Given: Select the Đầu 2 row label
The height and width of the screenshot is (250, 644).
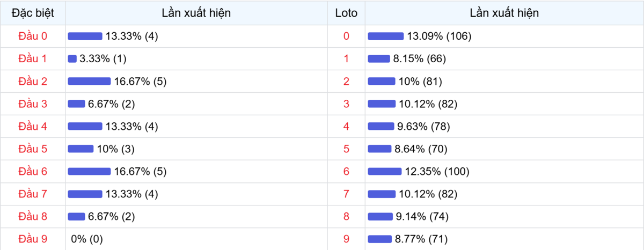Looking at the screenshot, I should [33, 82].
